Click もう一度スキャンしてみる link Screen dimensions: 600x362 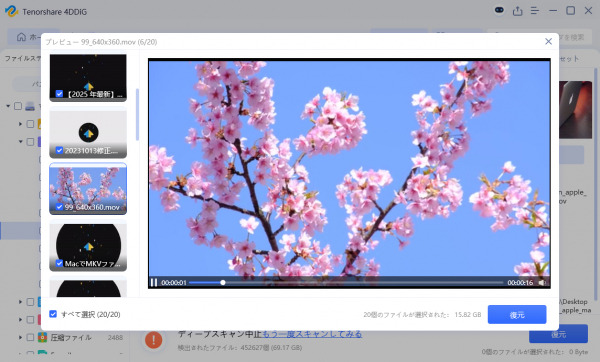(x=312, y=334)
